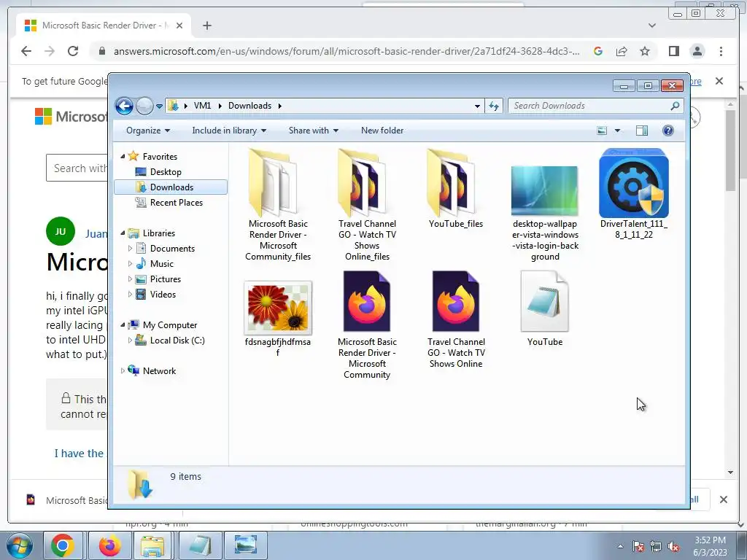Open the Include in library menu
This screenshot has width=747, height=560.
(x=229, y=131)
